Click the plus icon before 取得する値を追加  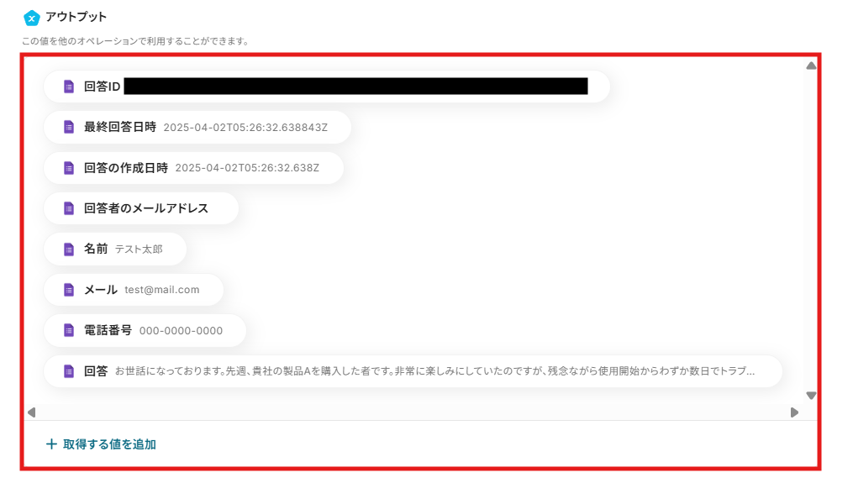click(x=51, y=444)
